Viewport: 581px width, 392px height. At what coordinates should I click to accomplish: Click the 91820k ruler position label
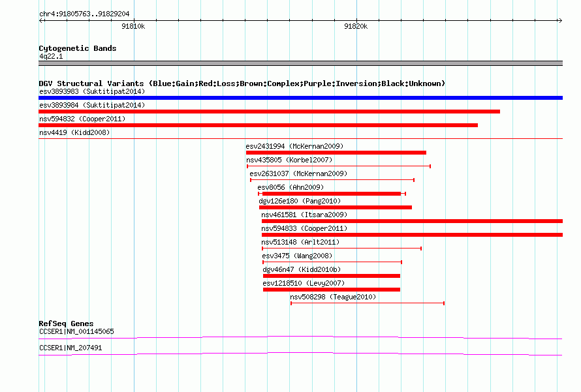[x=356, y=26]
